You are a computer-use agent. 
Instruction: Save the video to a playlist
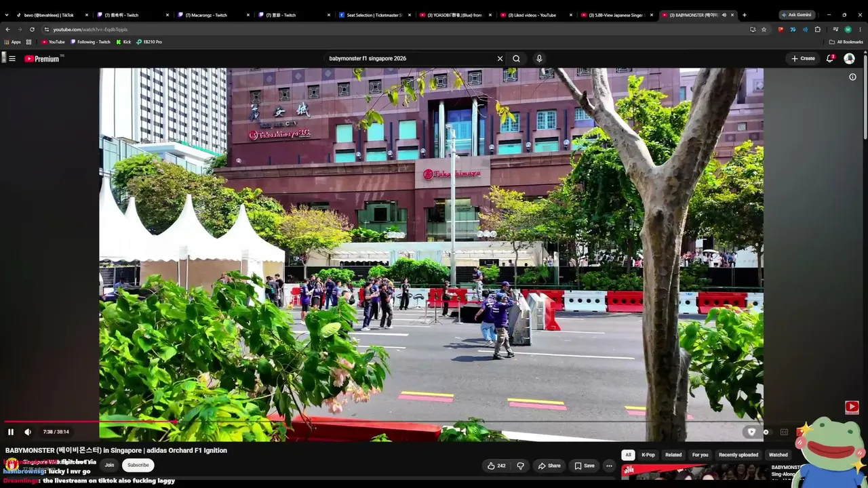(585, 466)
